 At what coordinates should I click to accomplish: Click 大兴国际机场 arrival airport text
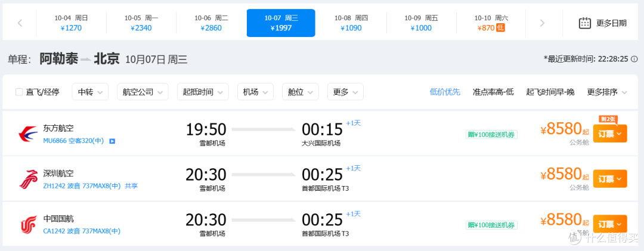(321, 143)
